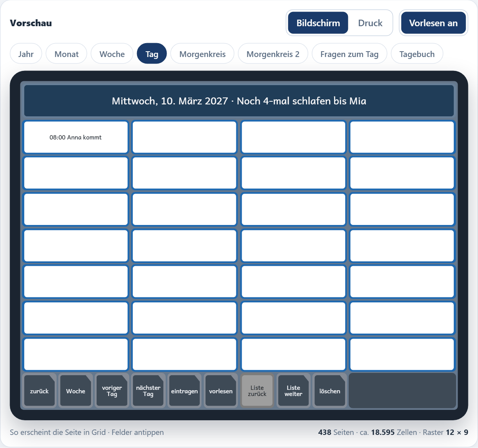
Task: Open the Tagebuch tab
Action: (417, 54)
